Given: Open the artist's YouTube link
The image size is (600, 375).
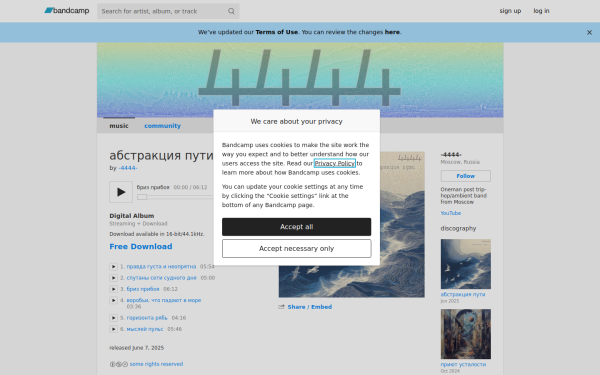Looking at the screenshot, I should [x=451, y=213].
